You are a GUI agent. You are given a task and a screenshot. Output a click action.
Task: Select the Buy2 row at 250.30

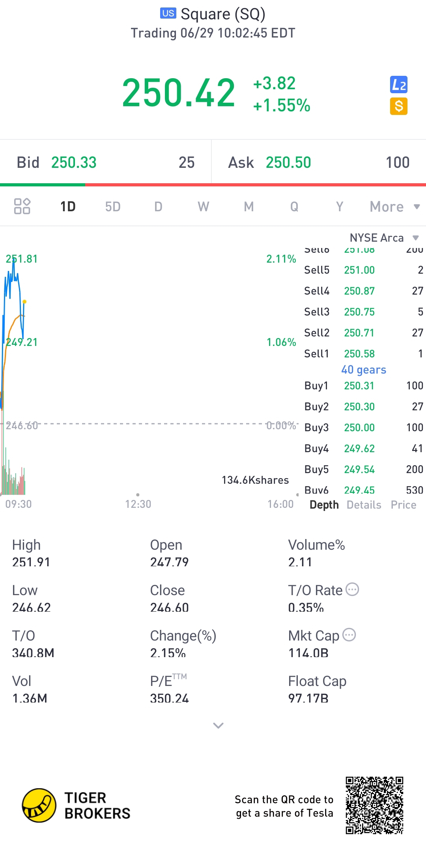[x=364, y=406]
